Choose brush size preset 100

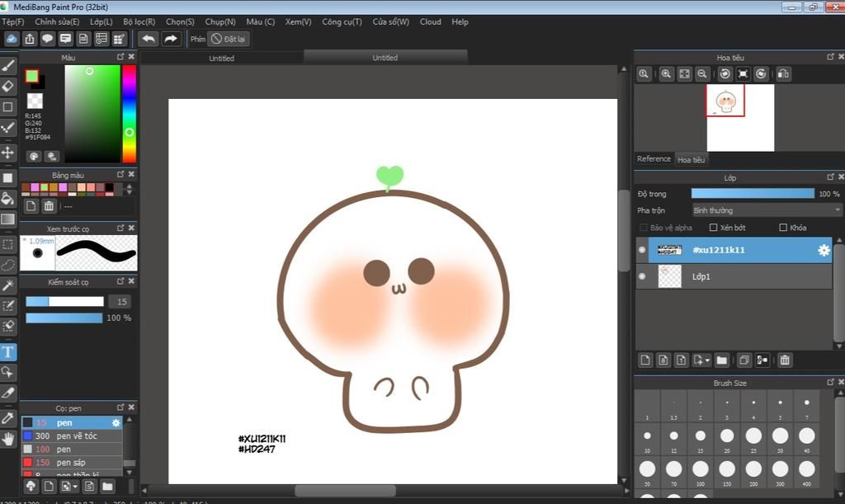click(x=700, y=472)
